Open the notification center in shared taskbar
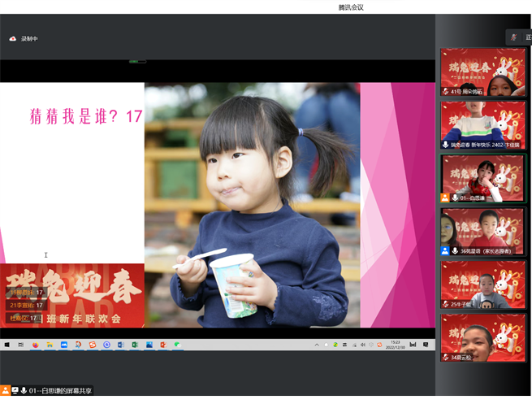 [426, 345]
